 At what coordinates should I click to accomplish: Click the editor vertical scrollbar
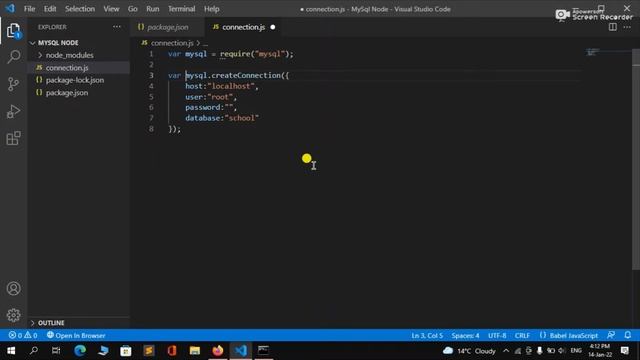point(636,161)
